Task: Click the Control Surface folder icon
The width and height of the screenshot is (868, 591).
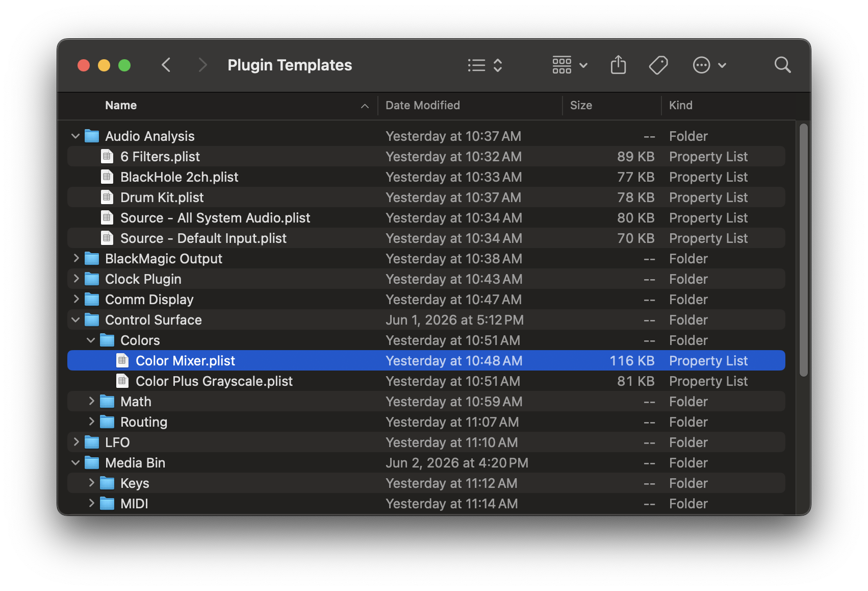Action: pos(92,319)
